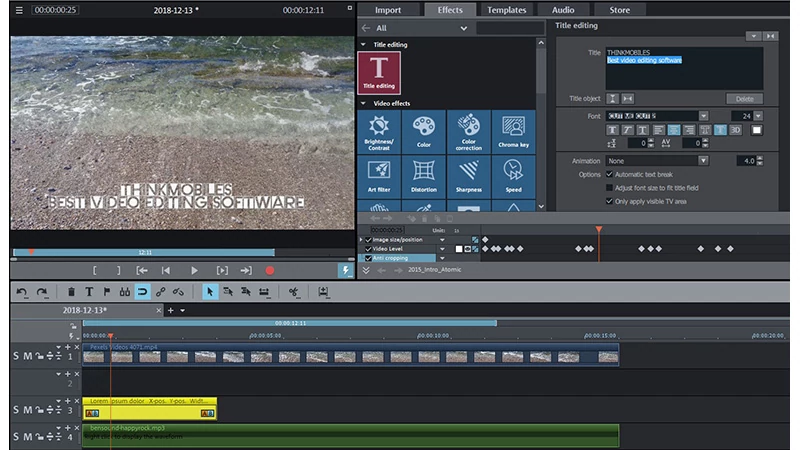Image resolution: width=800 pixels, height=450 pixels.
Task: Increase the animation duration 4.0 stepper
Action: tap(760, 158)
